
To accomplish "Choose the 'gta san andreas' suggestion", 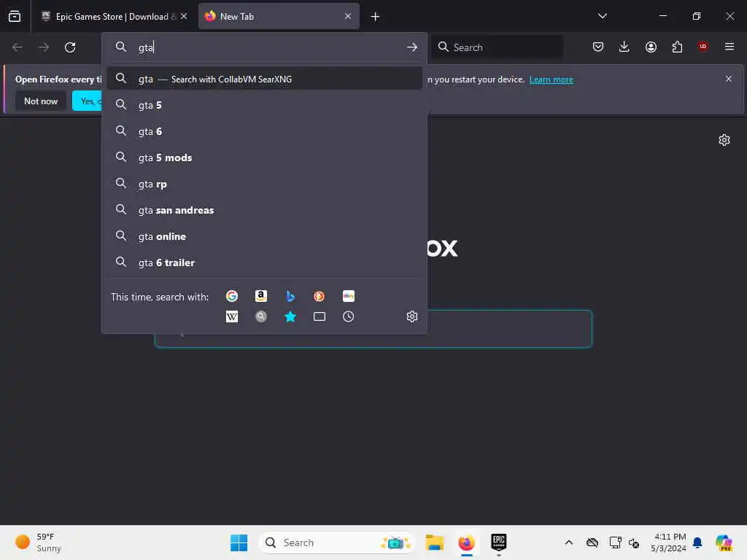I will click(x=264, y=210).
